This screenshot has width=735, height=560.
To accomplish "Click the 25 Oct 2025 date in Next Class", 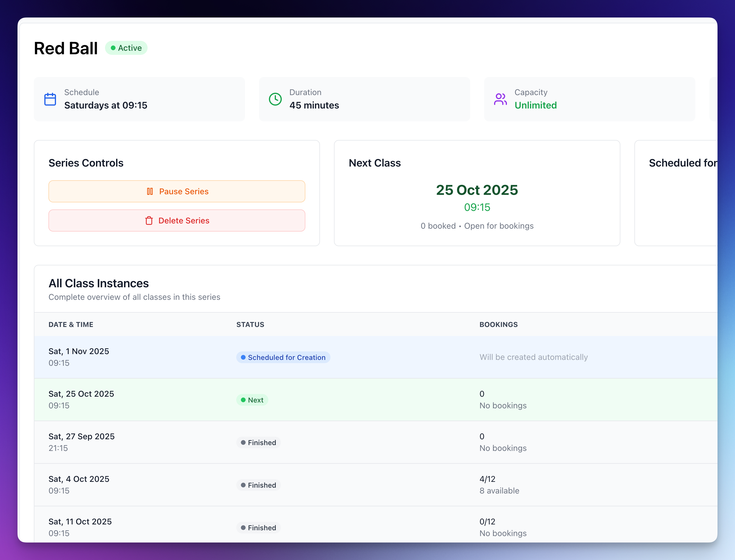I will pos(477,190).
